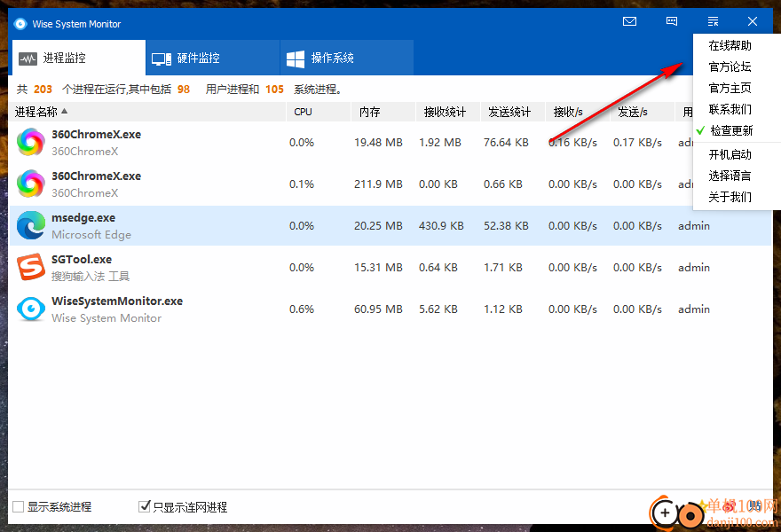Switch to the 进程监控 tab
Viewport: 781px width, 532px height.
pos(79,58)
